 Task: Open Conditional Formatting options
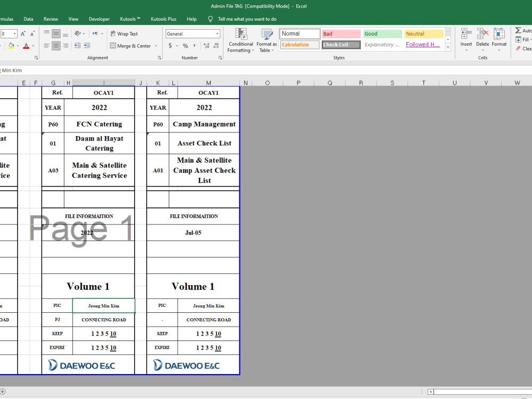pyautogui.click(x=240, y=40)
